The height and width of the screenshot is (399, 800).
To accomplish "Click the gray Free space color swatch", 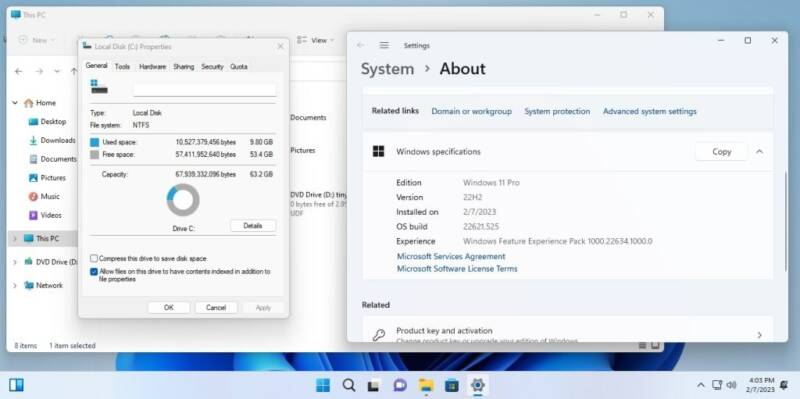I will tap(94, 155).
